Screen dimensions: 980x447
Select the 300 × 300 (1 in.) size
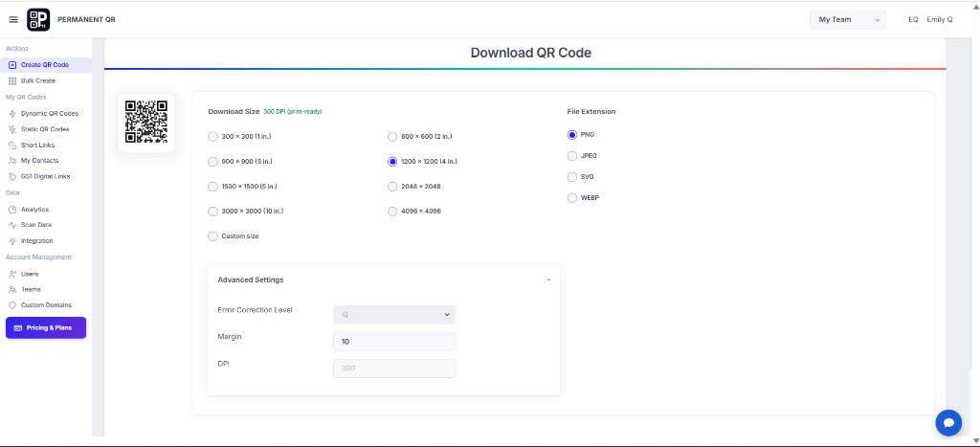[x=212, y=136]
